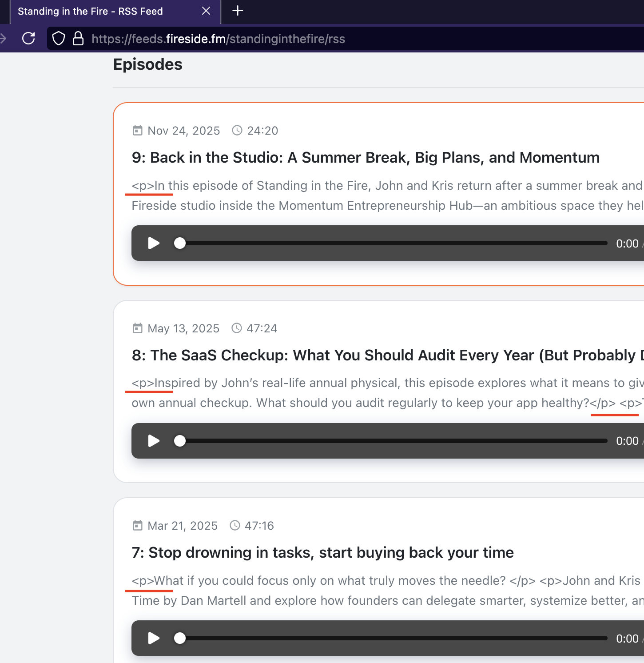Click the calendar icon beside May 13, 2025

tap(138, 328)
